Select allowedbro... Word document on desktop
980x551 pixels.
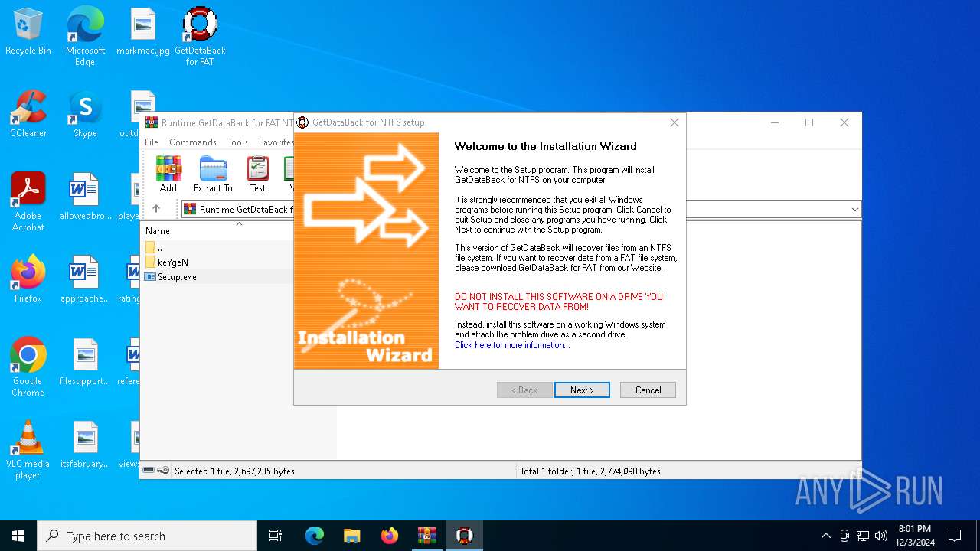tap(85, 197)
